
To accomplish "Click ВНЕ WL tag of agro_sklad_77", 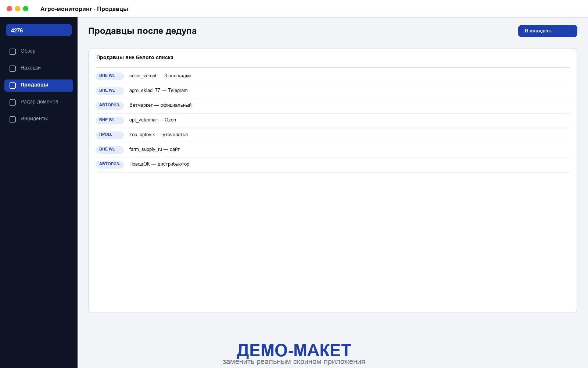I will point(110,91).
